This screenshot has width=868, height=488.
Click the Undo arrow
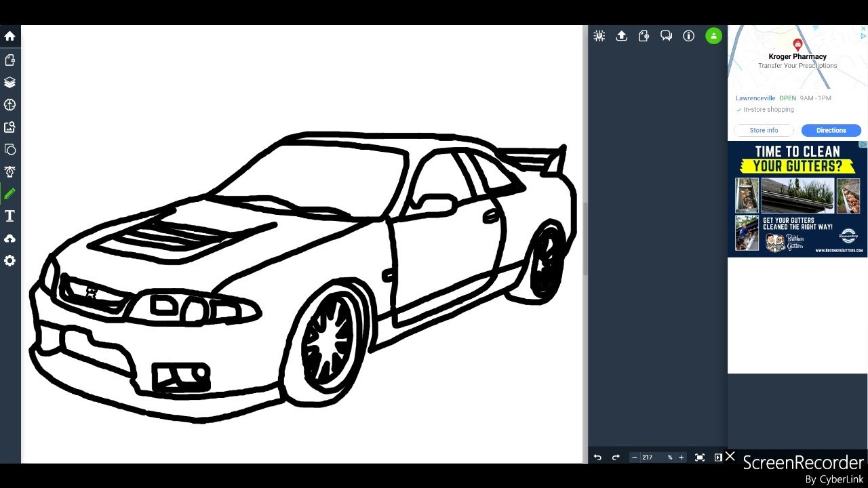(x=597, y=457)
